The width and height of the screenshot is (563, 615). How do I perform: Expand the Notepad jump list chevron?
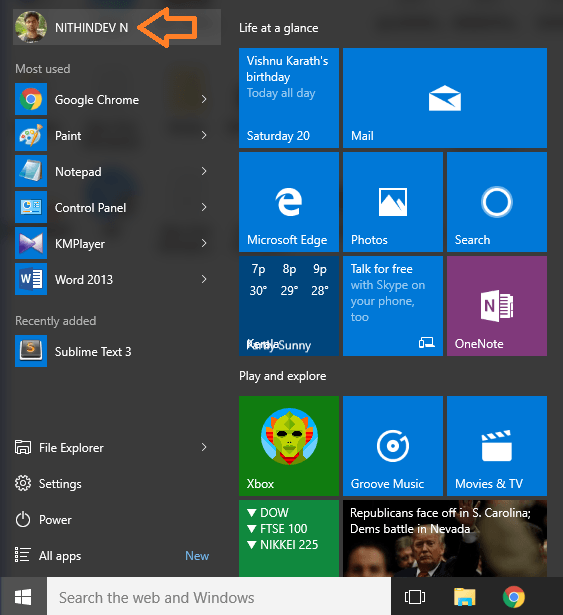[x=204, y=171]
